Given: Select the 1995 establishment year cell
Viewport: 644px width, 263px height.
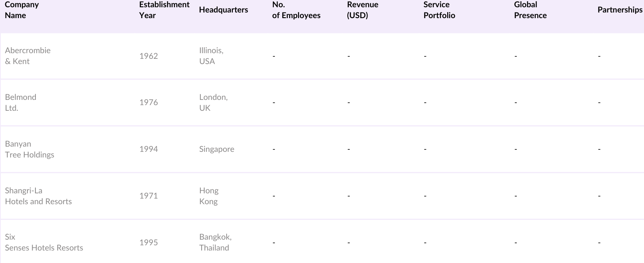Looking at the screenshot, I should coord(149,242).
